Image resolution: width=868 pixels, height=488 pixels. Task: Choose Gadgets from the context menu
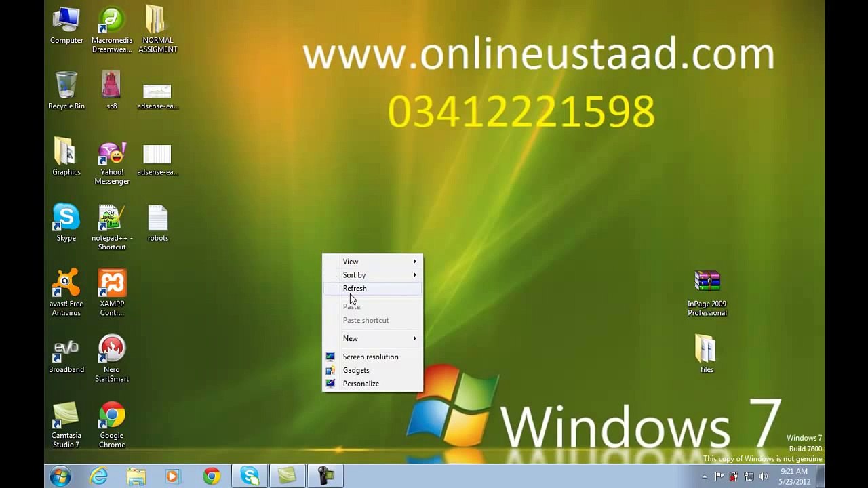[372, 370]
